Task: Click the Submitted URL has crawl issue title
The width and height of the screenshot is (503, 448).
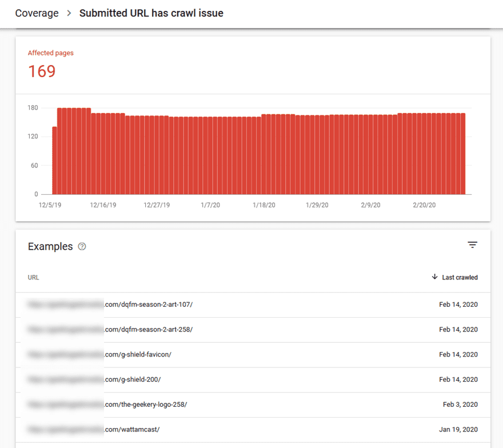Action: [151, 13]
